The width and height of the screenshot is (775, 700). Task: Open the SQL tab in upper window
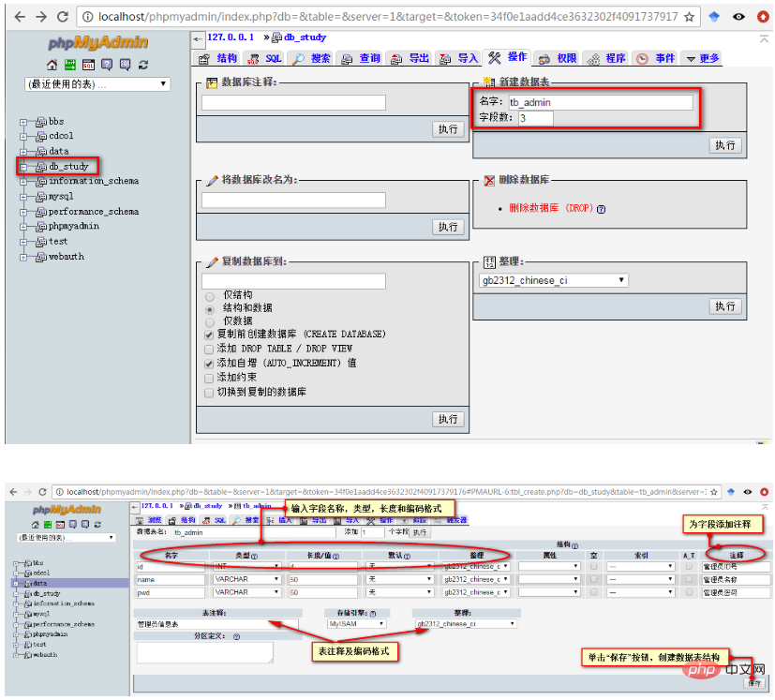coord(264,58)
